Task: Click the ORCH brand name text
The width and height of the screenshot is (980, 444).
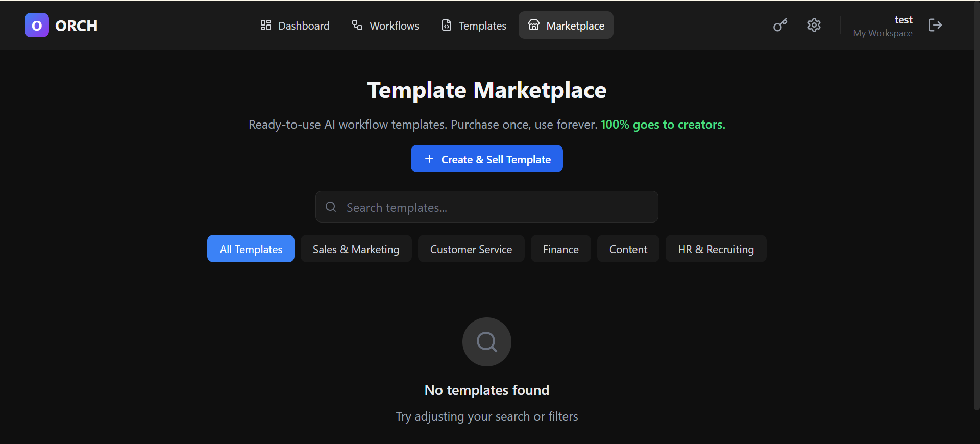Action: (76, 26)
